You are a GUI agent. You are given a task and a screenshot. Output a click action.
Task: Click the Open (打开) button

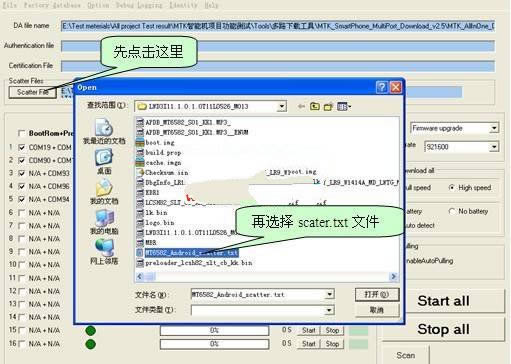pyautogui.click(x=377, y=295)
